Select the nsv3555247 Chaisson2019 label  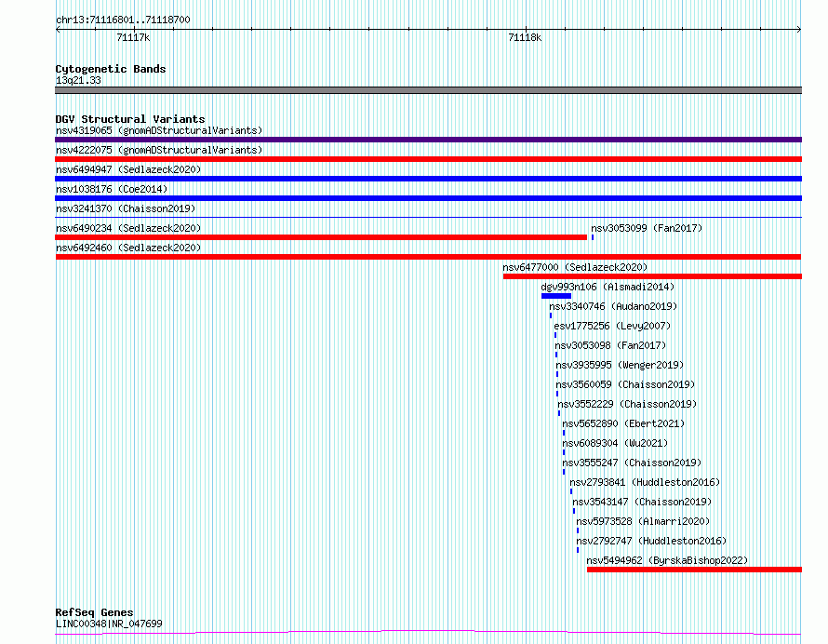click(x=632, y=463)
